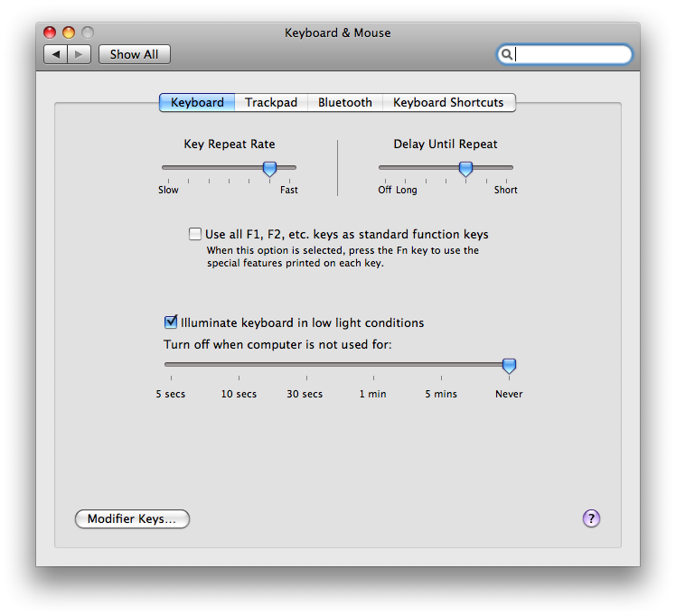The image size is (676, 616).
Task: Click the Never keyboard timeout slider thumb
Action: (509, 366)
